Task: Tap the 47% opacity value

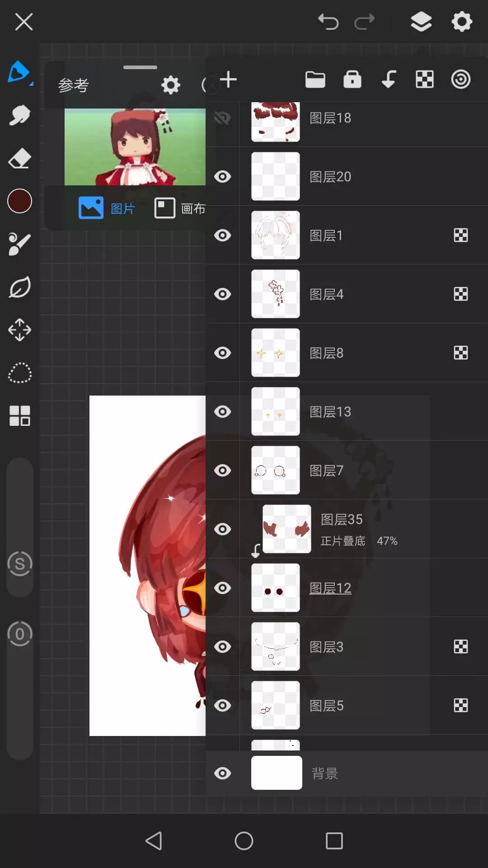Action: pyautogui.click(x=387, y=541)
